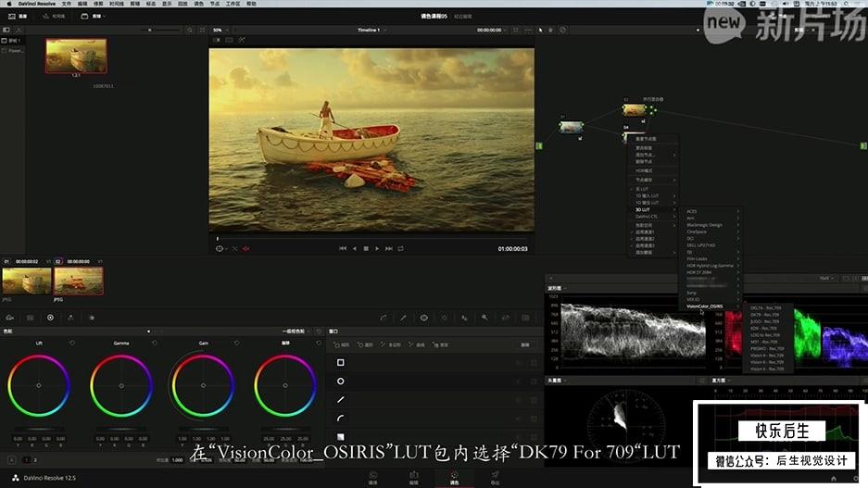Viewport: 868px width, 488px height.
Task: Open the Blur palette icon
Action: (x=464, y=318)
